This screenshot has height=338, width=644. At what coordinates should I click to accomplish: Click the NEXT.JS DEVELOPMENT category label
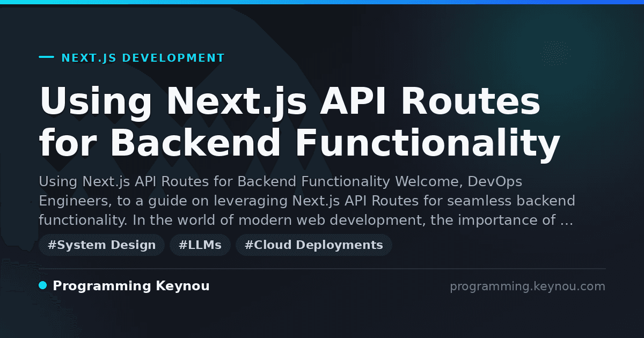click(143, 58)
